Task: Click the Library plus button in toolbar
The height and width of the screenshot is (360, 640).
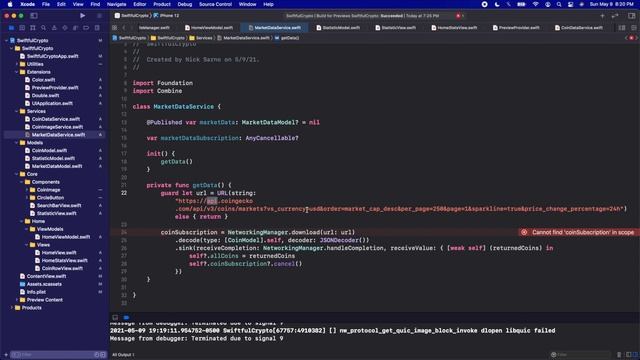Action: coord(602,16)
